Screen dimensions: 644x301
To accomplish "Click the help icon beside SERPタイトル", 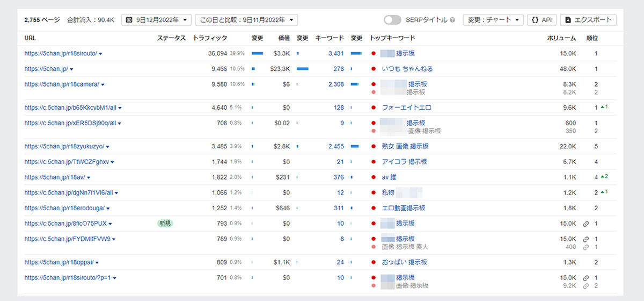I will [x=452, y=20].
